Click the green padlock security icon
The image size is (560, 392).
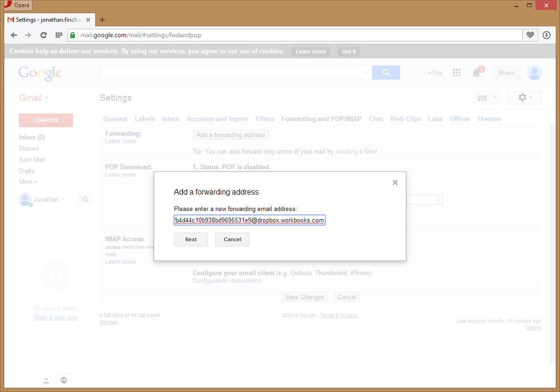click(73, 35)
